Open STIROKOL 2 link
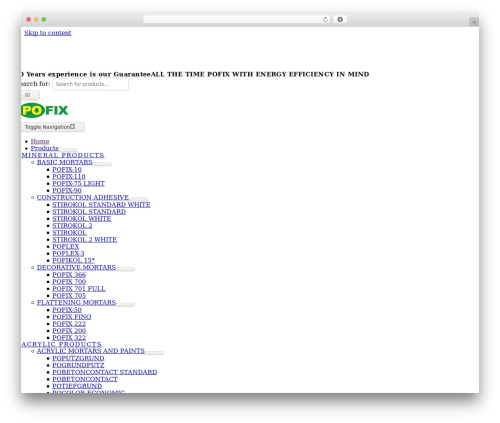500x423 pixels. tap(72, 226)
